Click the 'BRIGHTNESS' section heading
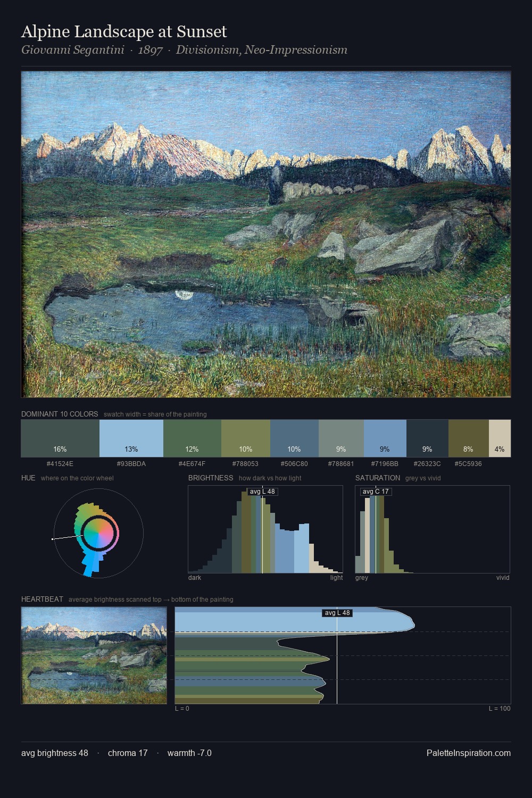532x798 pixels. 211,478
